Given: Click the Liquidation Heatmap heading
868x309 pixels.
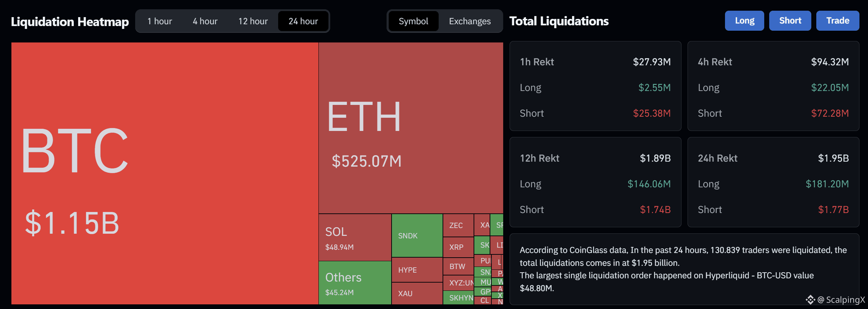Looking at the screenshot, I should (70, 22).
